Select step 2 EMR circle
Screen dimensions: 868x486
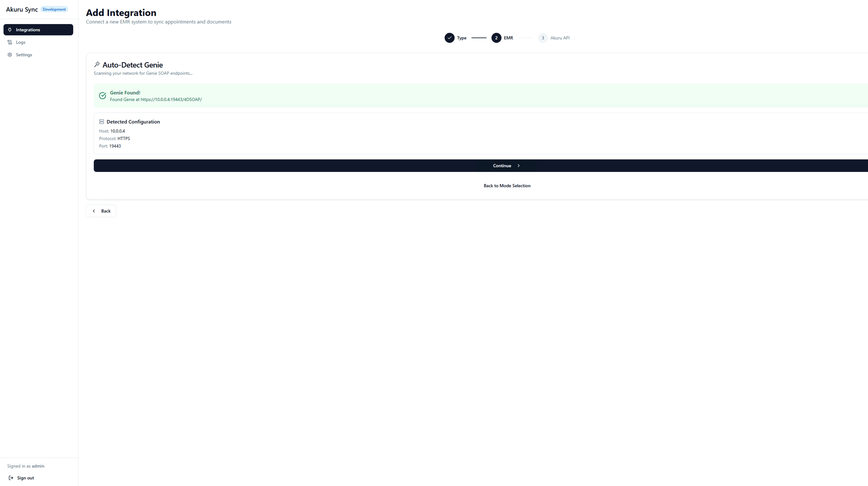[x=496, y=38]
